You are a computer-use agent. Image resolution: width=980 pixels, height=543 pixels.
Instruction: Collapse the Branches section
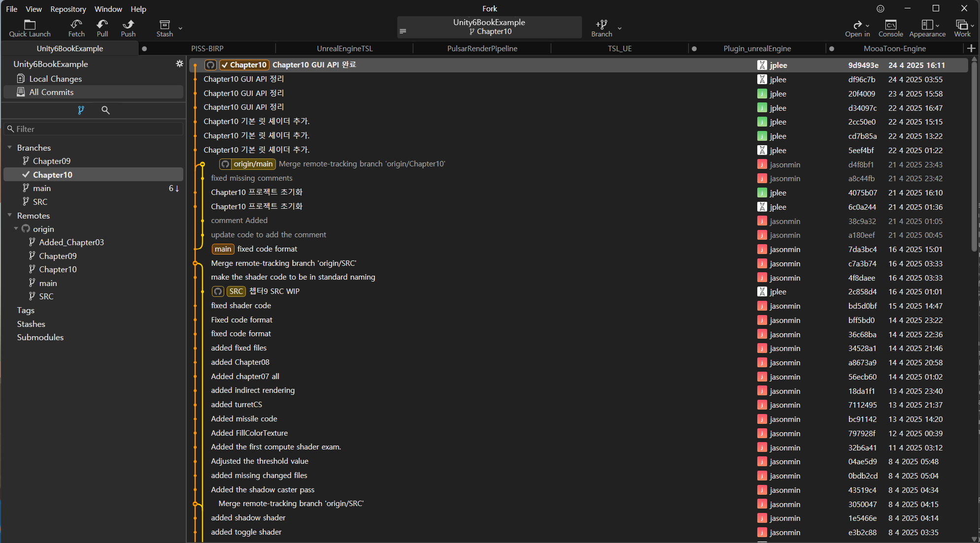9,148
